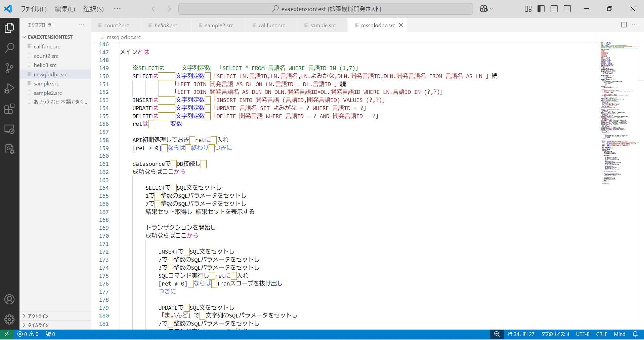Click the notifications bell in status bar

pos(635,334)
